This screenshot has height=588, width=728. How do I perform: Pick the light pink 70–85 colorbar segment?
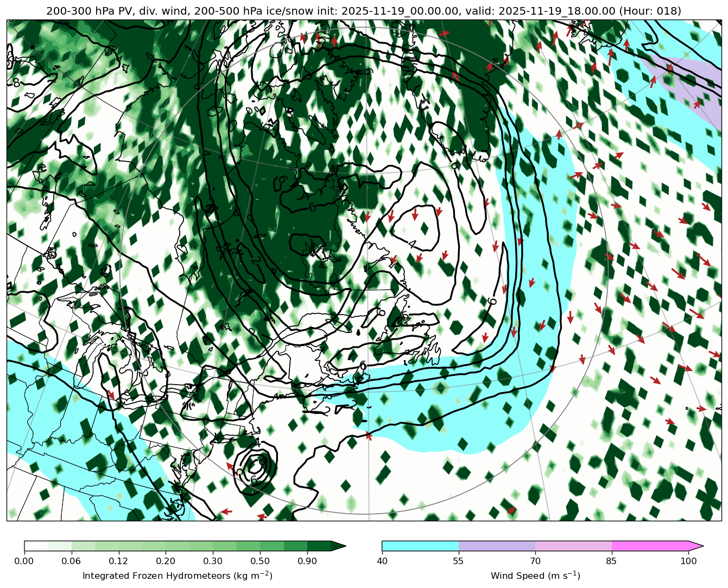point(573,546)
